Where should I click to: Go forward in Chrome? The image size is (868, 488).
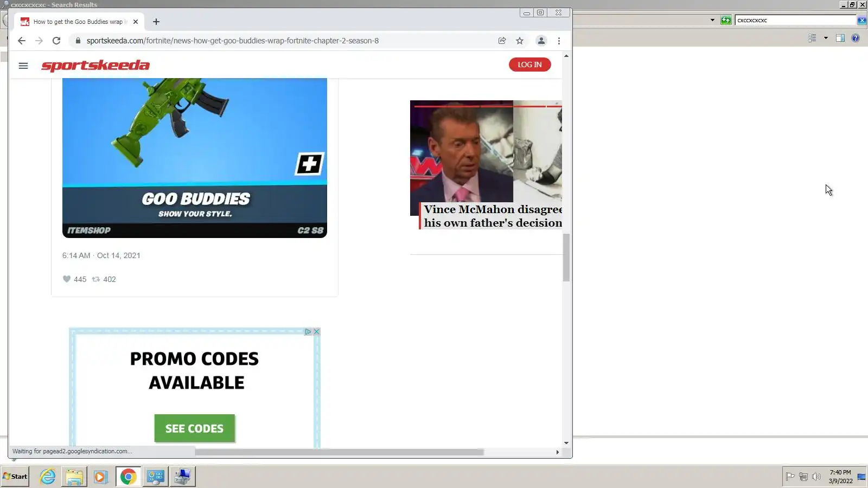pos(39,41)
